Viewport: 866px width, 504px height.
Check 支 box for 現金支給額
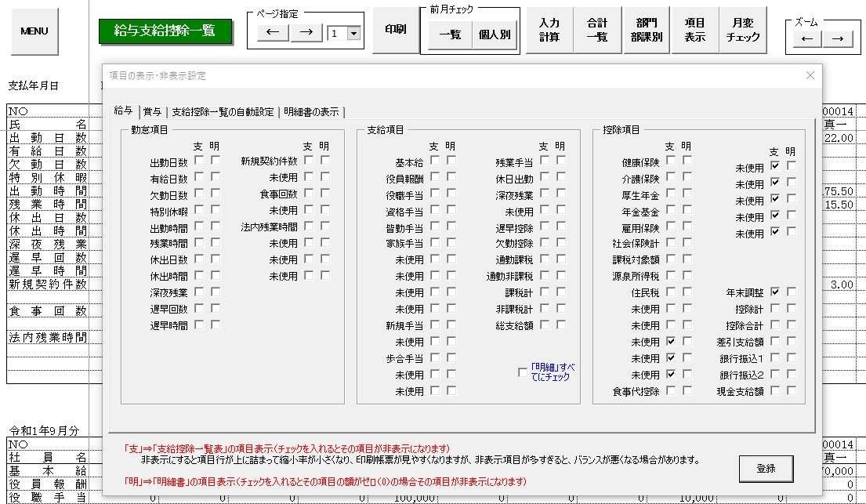[x=775, y=390]
